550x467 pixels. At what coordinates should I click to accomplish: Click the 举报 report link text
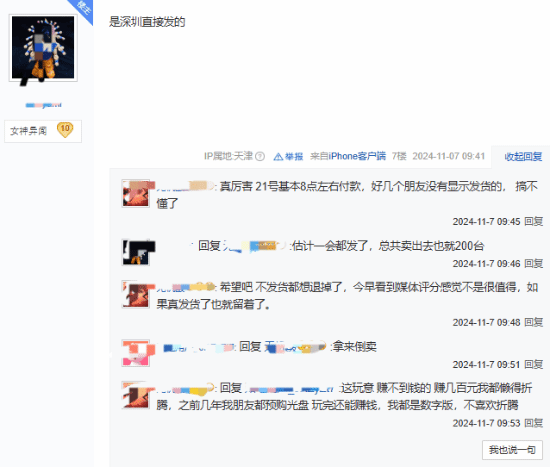294,156
